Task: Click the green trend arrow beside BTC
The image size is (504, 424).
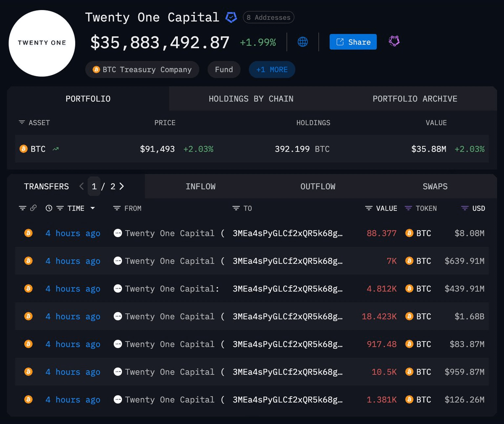Action: [x=55, y=148]
